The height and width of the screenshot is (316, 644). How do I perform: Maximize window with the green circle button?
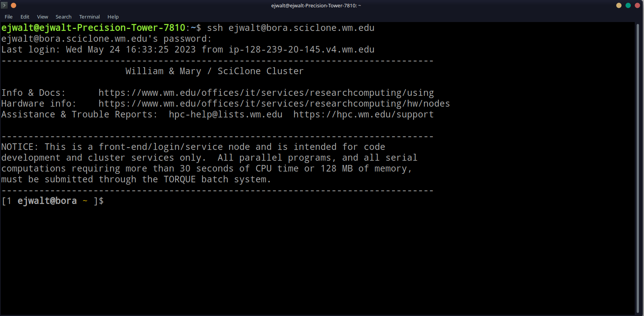pos(628,5)
